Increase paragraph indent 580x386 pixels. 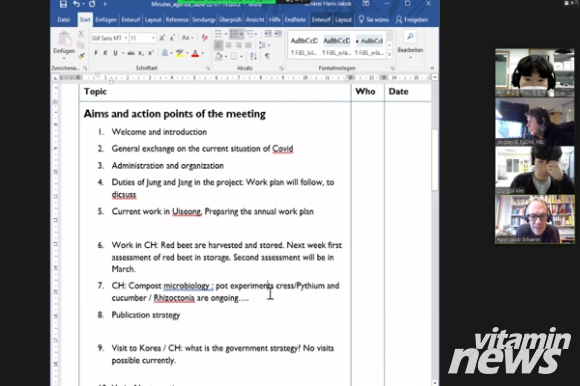[278, 34]
